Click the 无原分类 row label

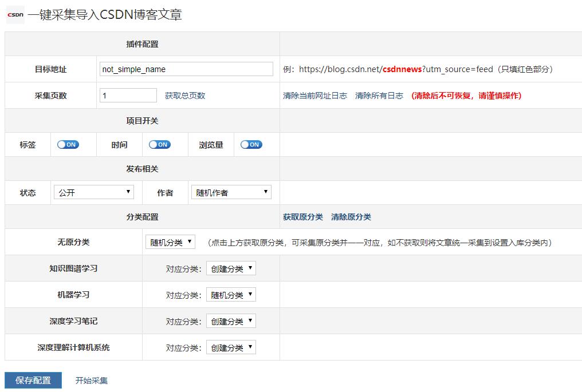tap(73, 242)
